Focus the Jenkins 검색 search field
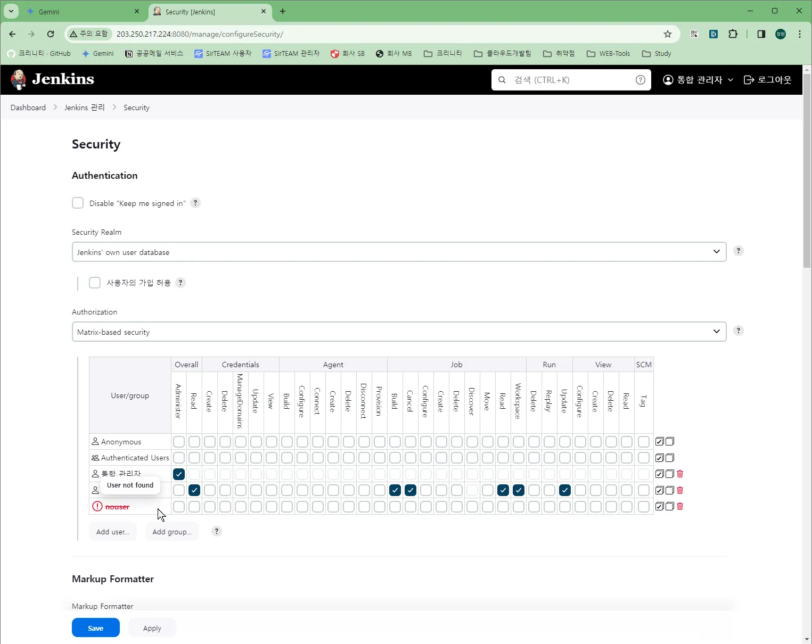Screen dimensions: 812x644 571,80
